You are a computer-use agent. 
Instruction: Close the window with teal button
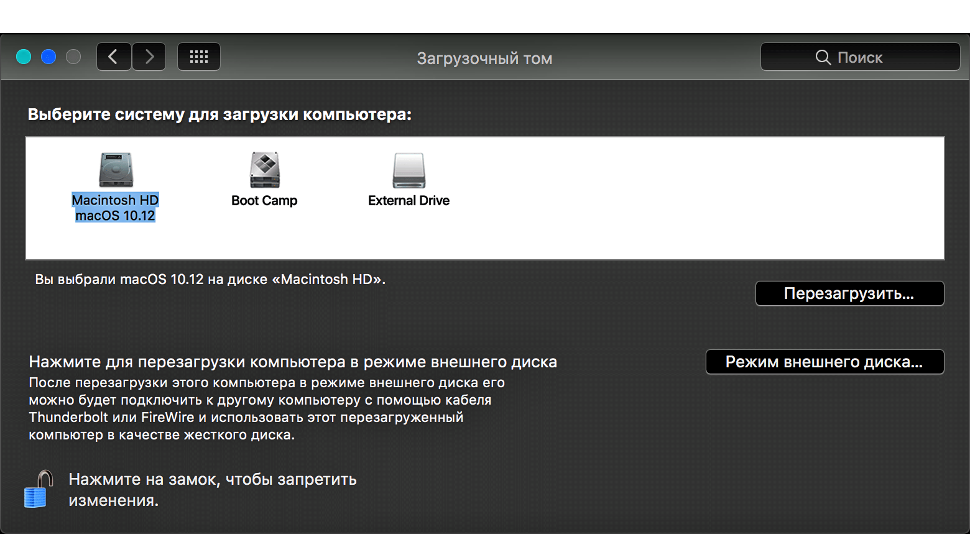click(24, 57)
